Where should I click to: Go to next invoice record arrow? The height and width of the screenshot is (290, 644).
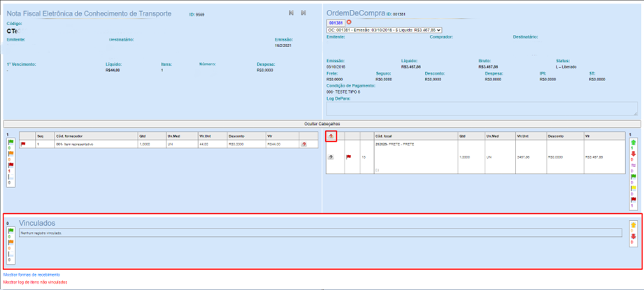coord(303,13)
